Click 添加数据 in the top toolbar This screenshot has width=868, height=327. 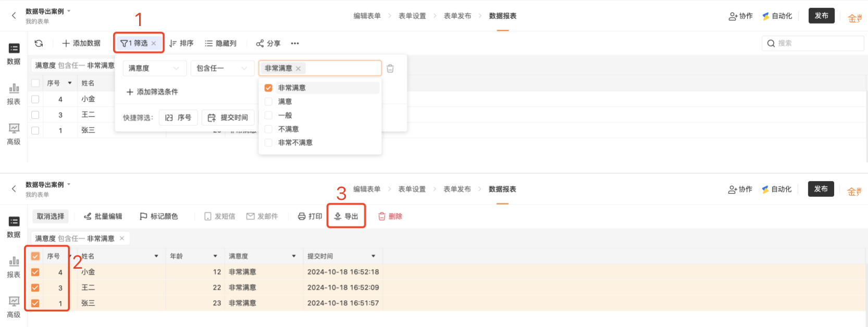click(x=81, y=43)
